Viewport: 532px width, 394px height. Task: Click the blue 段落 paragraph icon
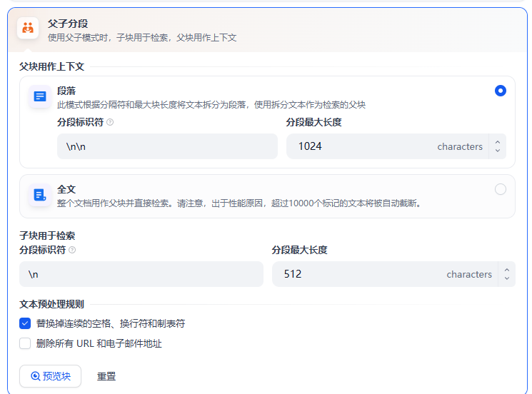click(x=40, y=96)
